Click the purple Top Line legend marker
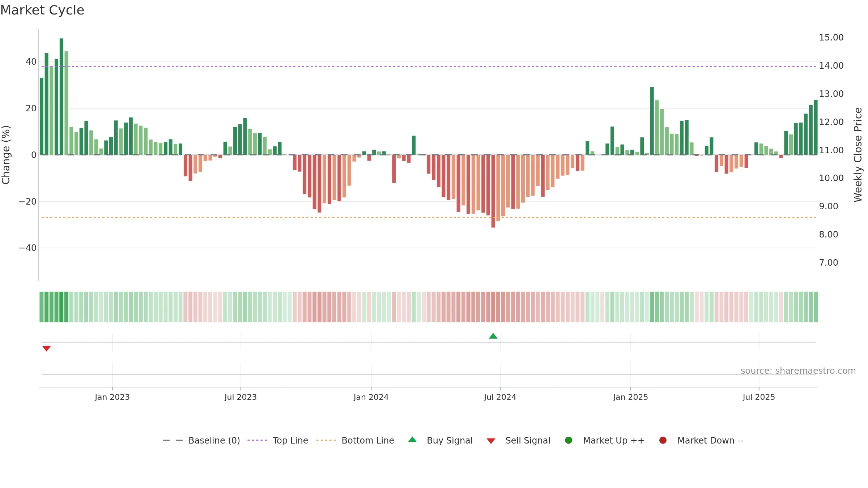Image resolution: width=868 pixels, height=488 pixels. point(257,440)
